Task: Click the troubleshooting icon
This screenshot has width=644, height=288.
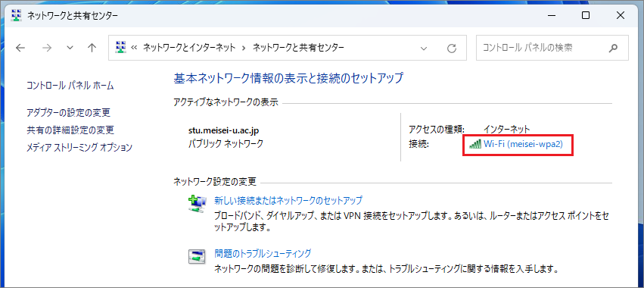Action: 198,256
